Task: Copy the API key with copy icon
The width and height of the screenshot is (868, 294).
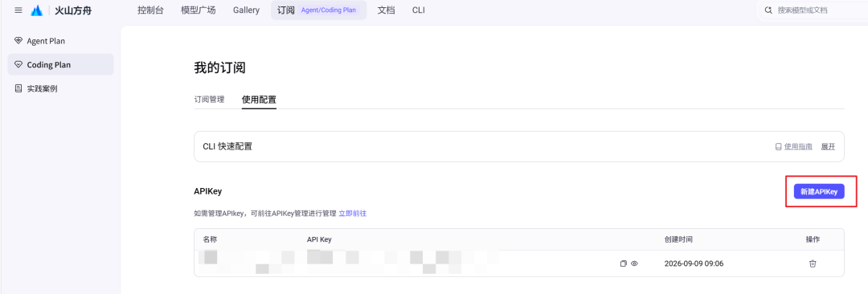Action: click(x=624, y=263)
